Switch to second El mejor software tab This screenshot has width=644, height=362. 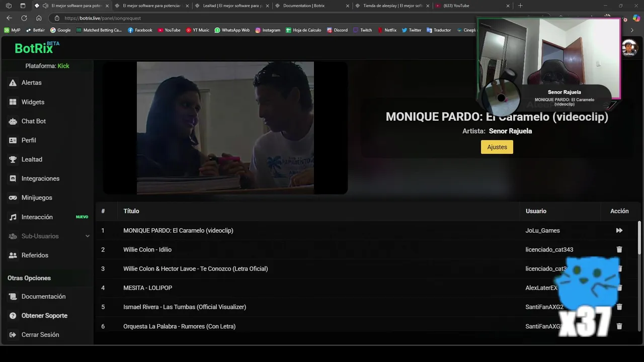tap(151, 6)
